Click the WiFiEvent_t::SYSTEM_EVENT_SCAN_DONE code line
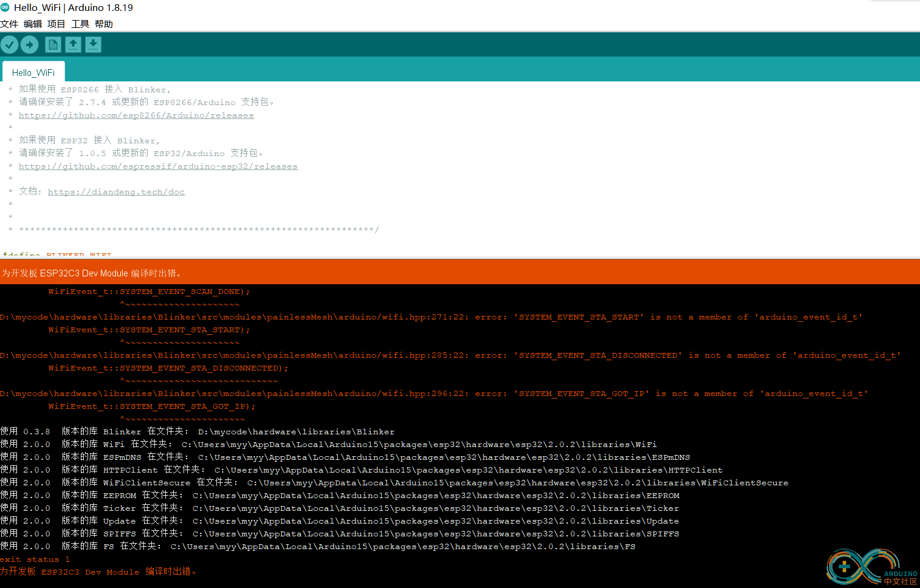Image resolution: width=920 pixels, height=588 pixels. (149, 292)
